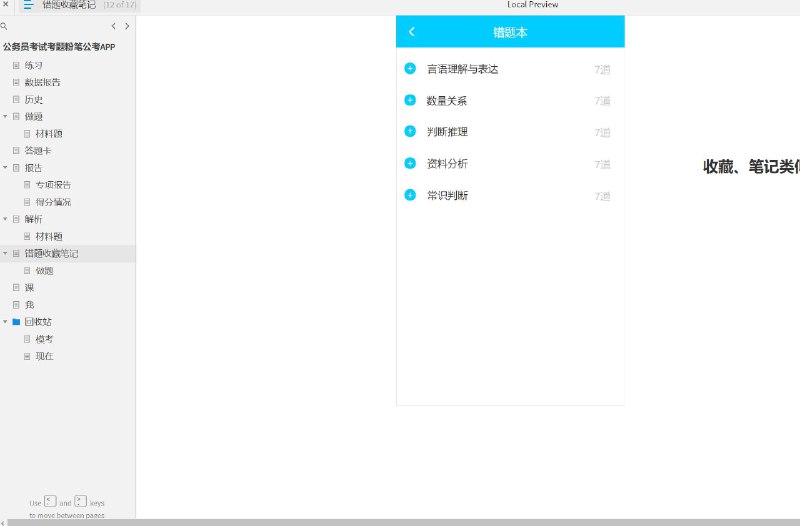
Task: Click the 7道 count next to 言语理解与表达
Action: point(602,69)
